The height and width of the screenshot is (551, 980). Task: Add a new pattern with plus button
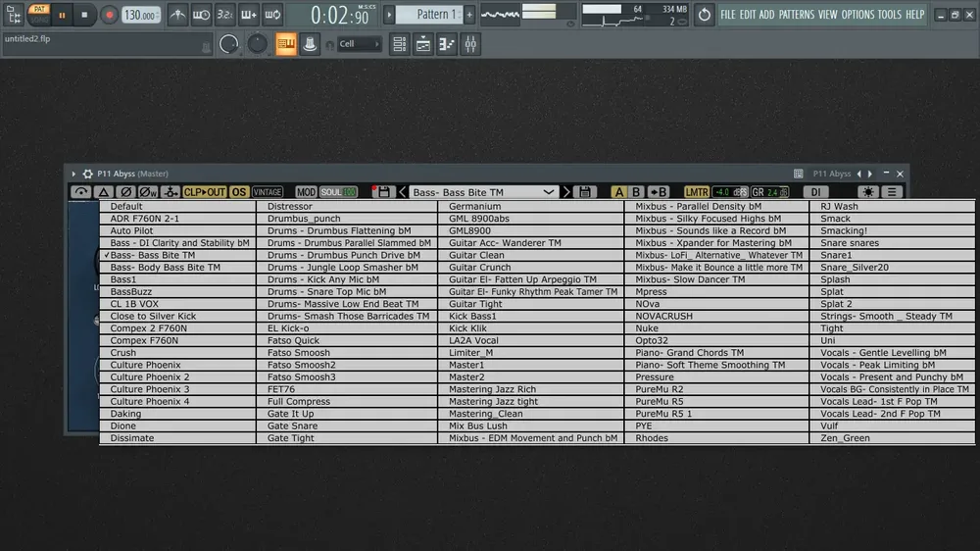tap(469, 15)
